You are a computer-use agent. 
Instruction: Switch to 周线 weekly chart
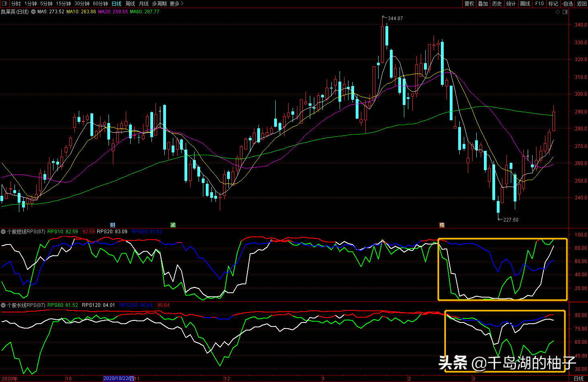click(x=130, y=4)
